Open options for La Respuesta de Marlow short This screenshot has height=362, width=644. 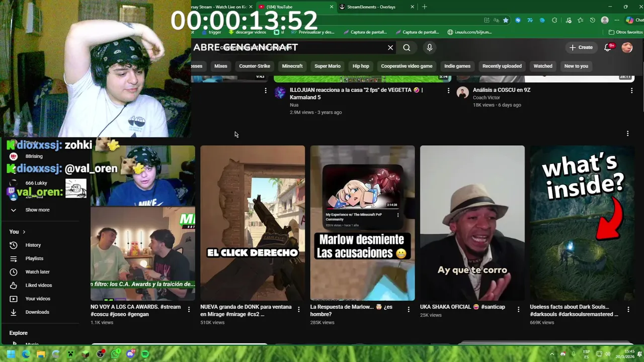[x=408, y=310]
